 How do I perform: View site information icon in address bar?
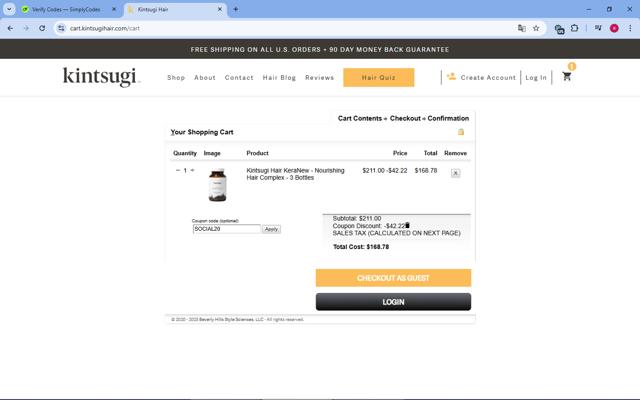[x=61, y=28]
